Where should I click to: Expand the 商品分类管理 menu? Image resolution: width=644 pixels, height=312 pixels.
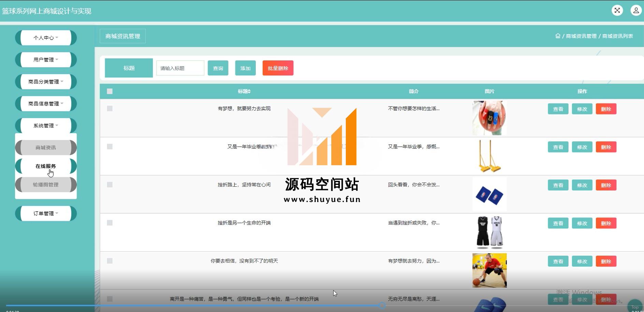point(46,82)
